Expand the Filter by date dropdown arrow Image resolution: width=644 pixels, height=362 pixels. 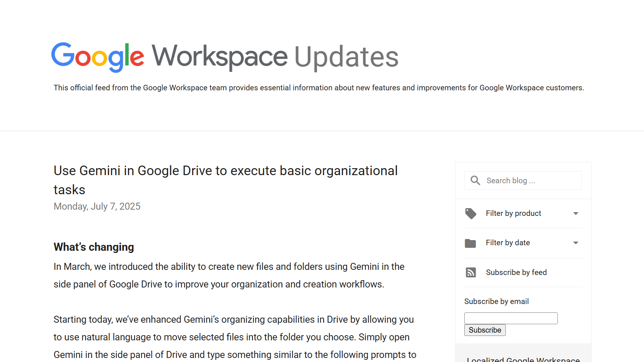[576, 243]
